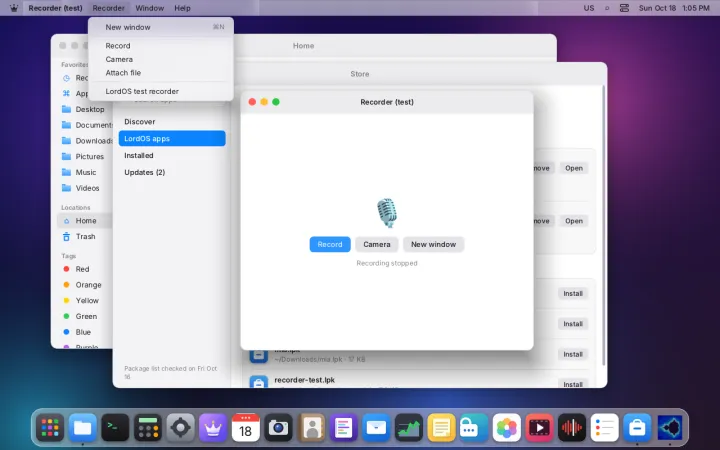The image size is (720, 450).
Task: Open the Help menu in menu bar
Action: 182,8
